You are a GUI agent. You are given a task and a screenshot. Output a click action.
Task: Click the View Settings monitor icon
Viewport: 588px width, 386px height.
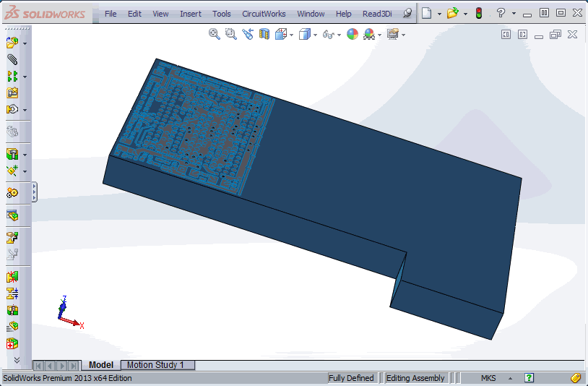point(393,34)
